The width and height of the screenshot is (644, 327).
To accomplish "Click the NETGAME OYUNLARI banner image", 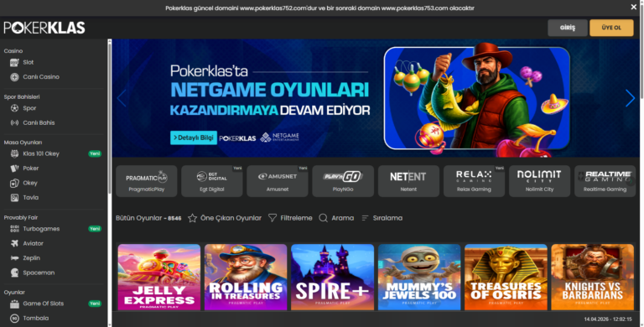I will pyautogui.click(x=376, y=98).
